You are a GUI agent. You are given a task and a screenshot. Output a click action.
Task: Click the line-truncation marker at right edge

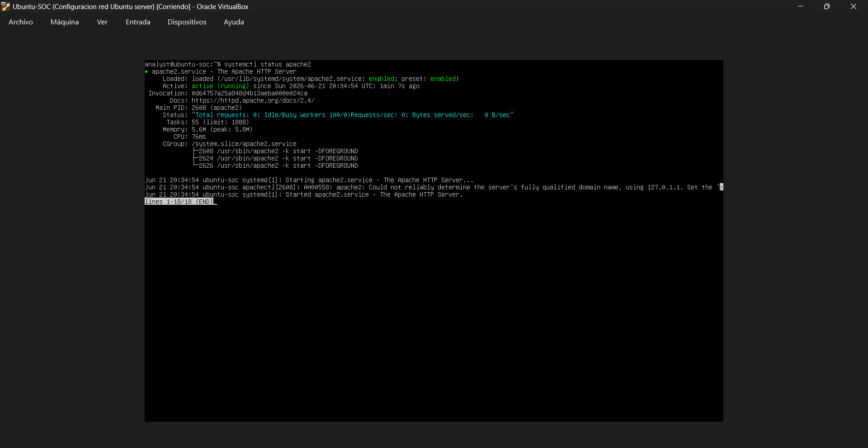tap(722, 187)
